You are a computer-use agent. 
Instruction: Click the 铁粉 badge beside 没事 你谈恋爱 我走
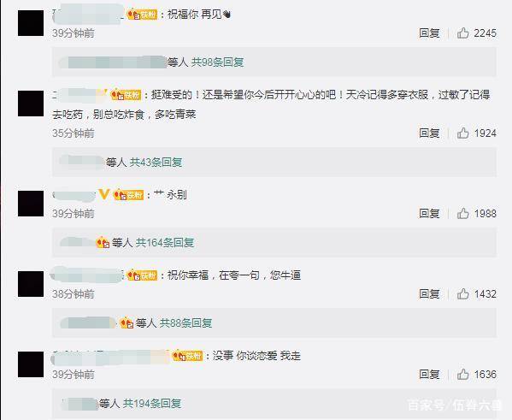187,355
